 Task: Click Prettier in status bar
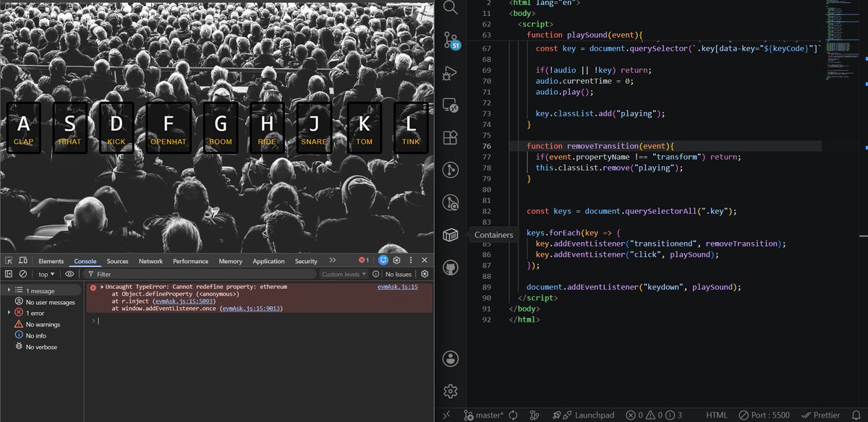pos(821,415)
